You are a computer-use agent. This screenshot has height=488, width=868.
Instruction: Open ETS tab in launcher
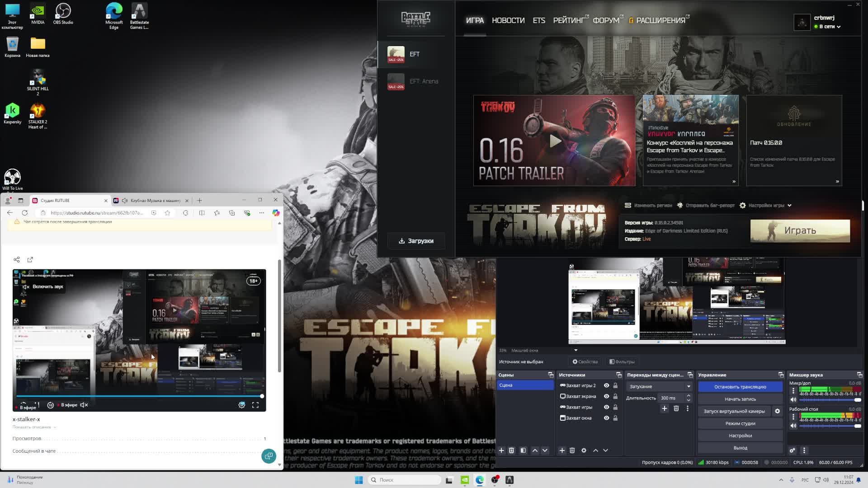(539, 20)
